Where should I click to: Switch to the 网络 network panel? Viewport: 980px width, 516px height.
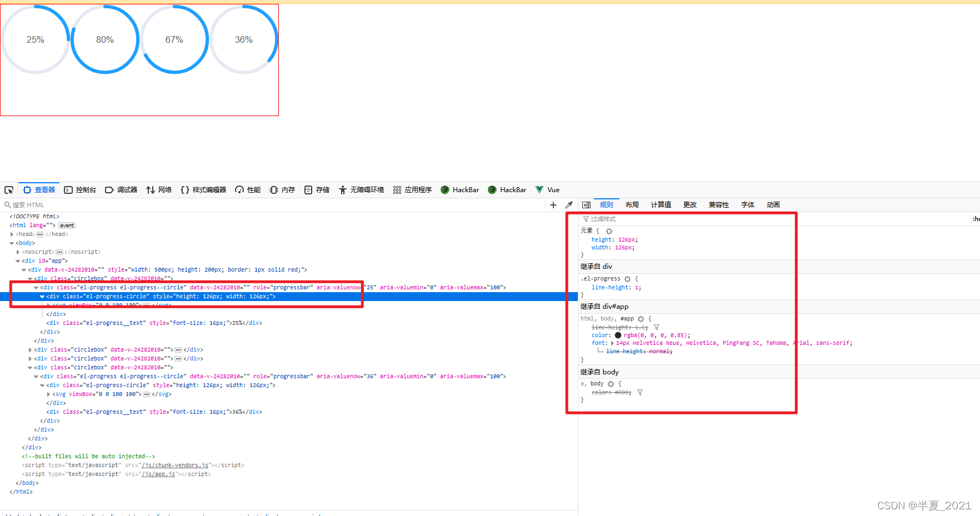[159, 190]
